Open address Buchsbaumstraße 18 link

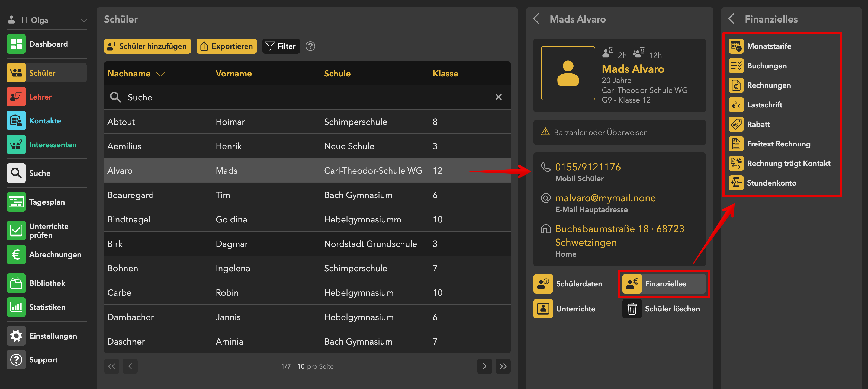619,236
